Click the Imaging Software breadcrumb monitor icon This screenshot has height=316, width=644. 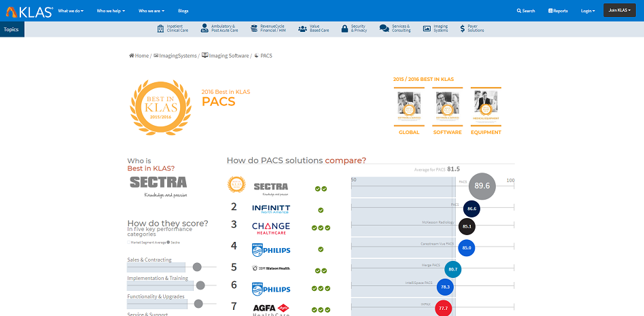click(x=205, y=55)
